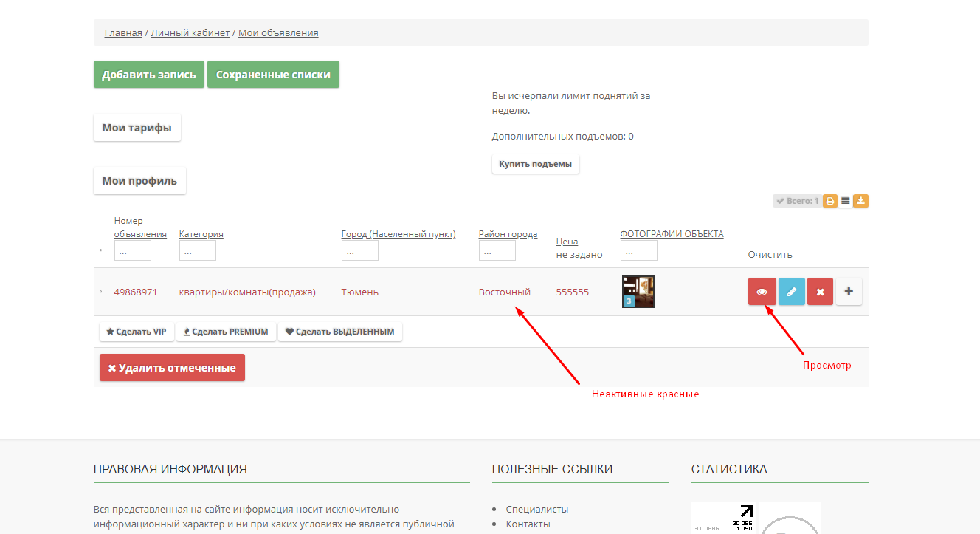Click the orange download icon
Screen dimensions: 980x534
(861, 201)
